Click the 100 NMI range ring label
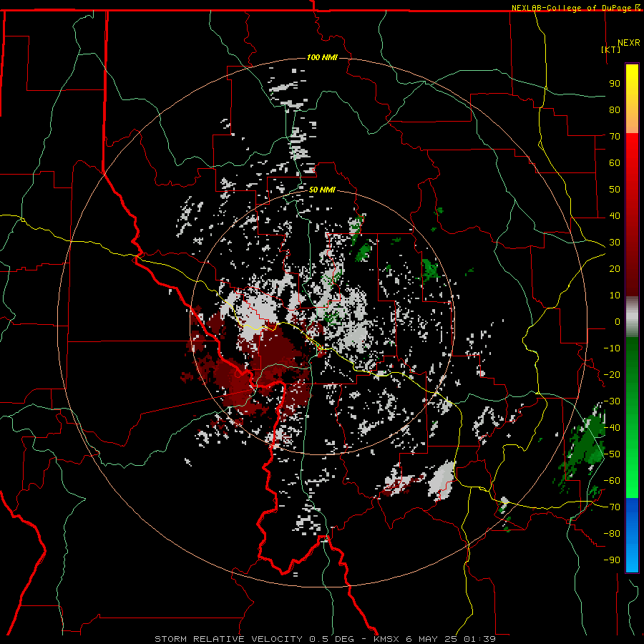644x644 pixels. (322, 57)
